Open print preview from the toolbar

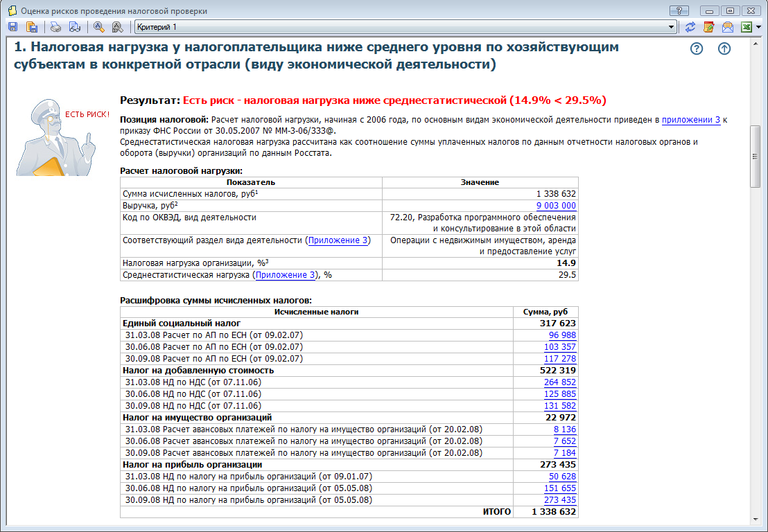75,27
